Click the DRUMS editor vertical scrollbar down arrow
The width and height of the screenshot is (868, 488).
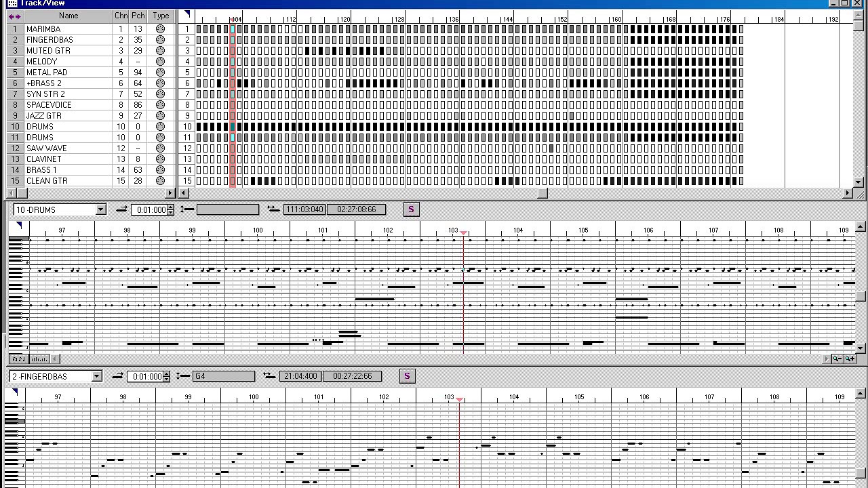[x=861, y=348]
